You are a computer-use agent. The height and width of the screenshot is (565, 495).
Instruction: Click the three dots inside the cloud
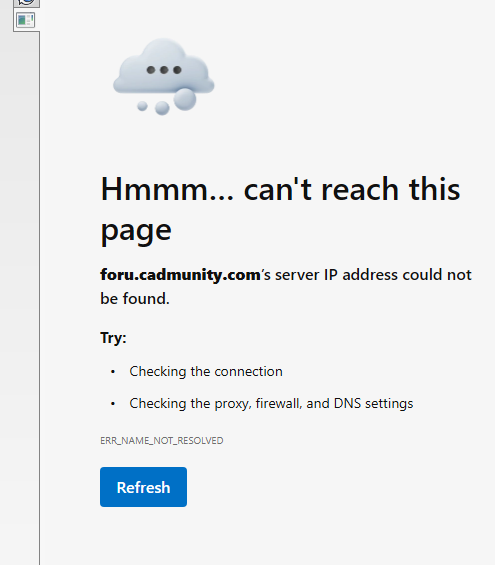[164, 70]
